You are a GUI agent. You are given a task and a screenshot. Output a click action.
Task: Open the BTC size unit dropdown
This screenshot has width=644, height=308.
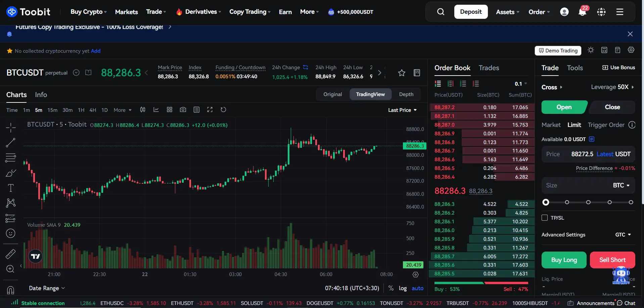click(x=621, y=185)
